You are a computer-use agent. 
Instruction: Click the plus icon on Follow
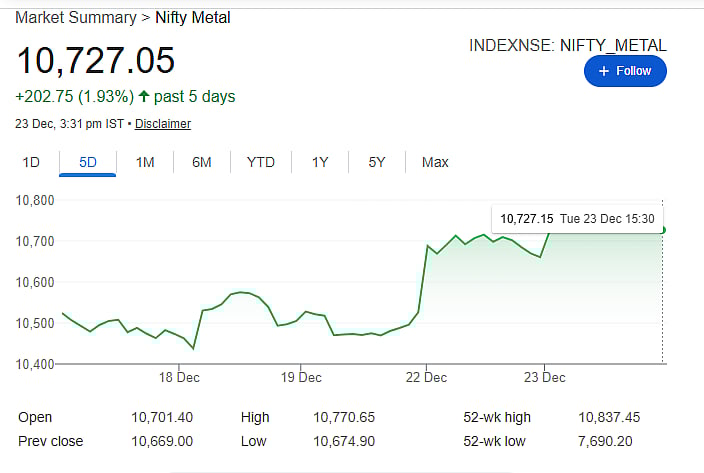tap(603, 71)
